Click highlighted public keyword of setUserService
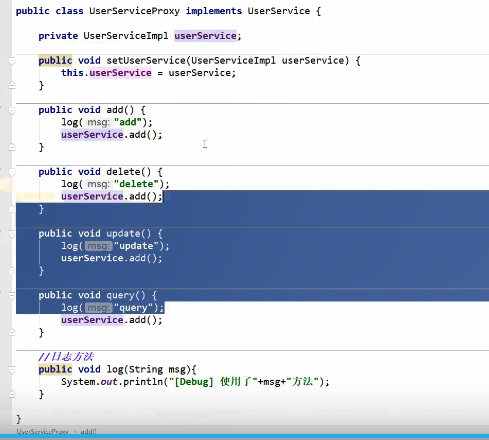The image size is (489, 440). pos(55,61)
